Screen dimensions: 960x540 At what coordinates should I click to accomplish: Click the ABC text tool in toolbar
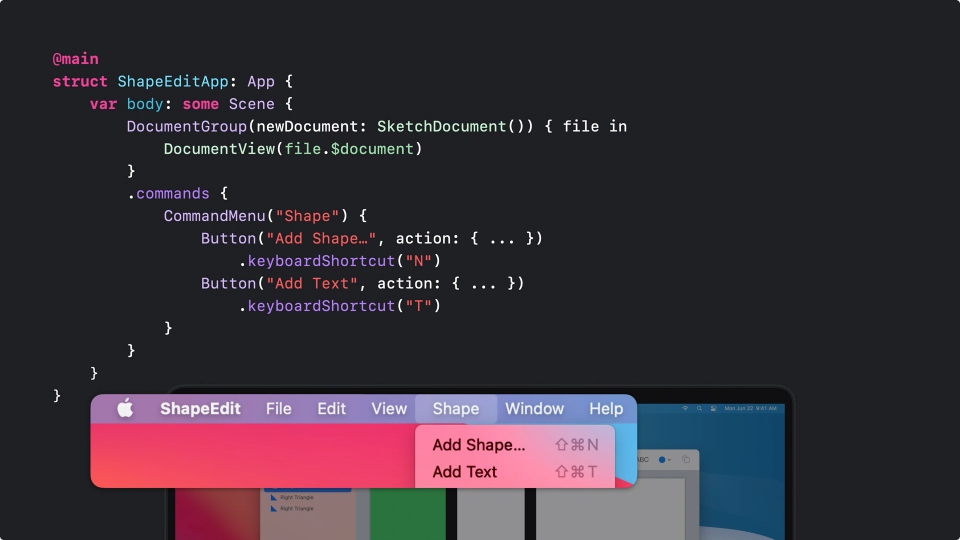point(643,459)
